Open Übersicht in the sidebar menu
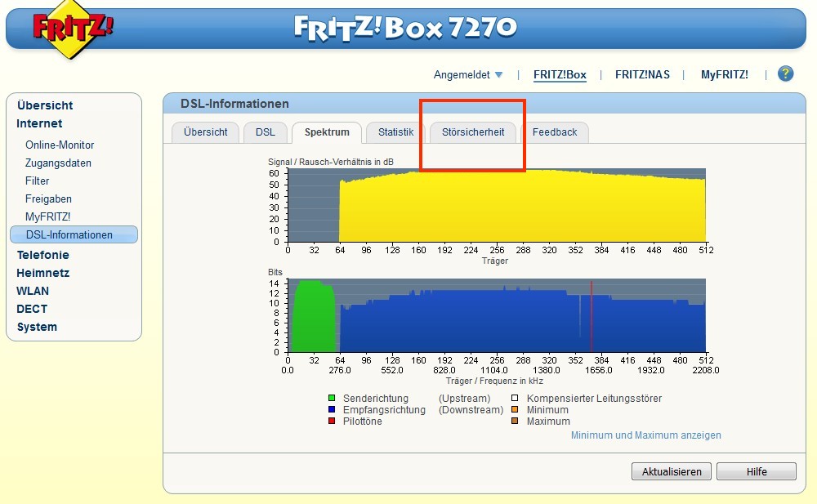 pyautogui.click(x=45, y=105)
